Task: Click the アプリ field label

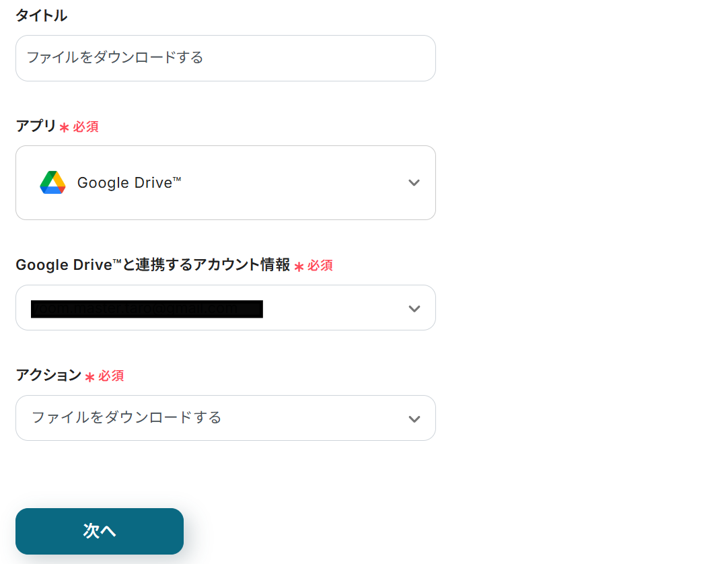Action: (x=36, y=126)
